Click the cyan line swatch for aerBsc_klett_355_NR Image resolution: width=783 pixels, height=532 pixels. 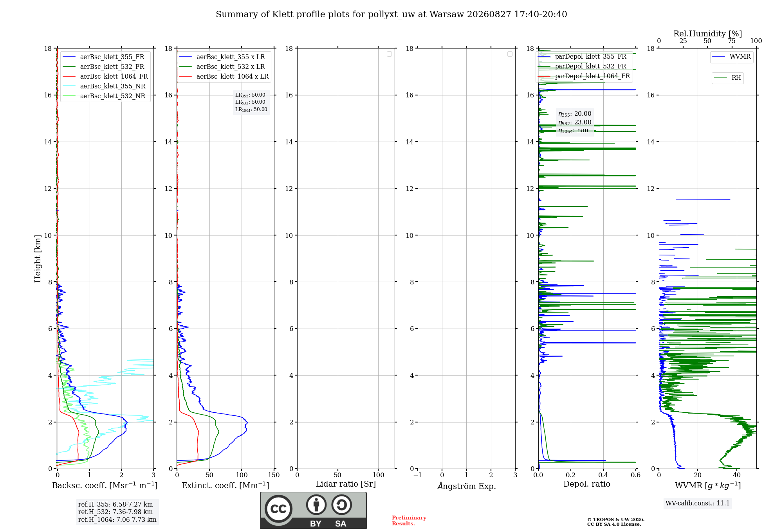(69, 86)
